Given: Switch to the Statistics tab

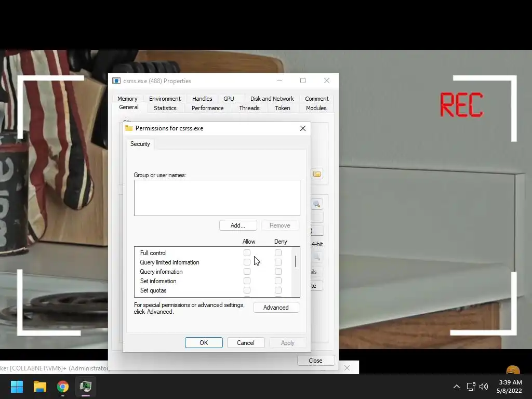Looking at the screenshot, I should pos(165,108).
